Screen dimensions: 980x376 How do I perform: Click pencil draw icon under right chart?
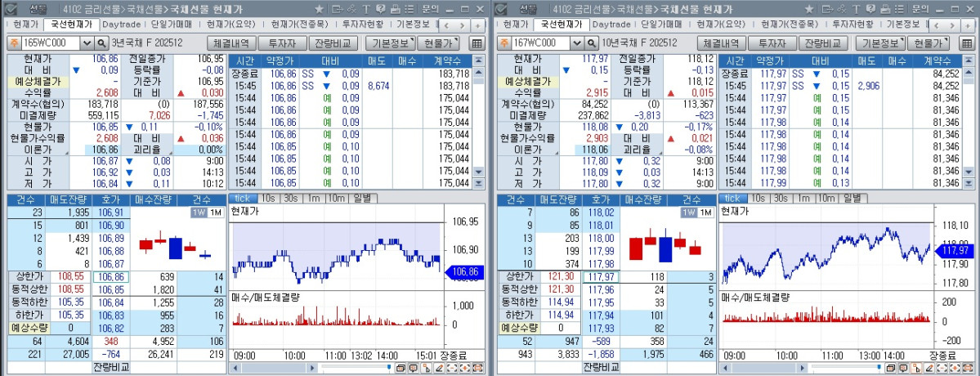tap(929, 368)
